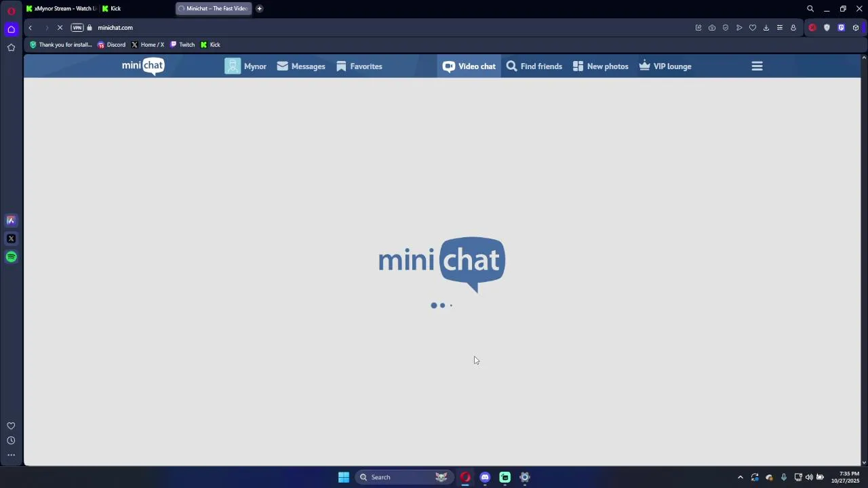Open the tab search magnifier icon
Screen dimensions: 868x488
tap(810, 9)
